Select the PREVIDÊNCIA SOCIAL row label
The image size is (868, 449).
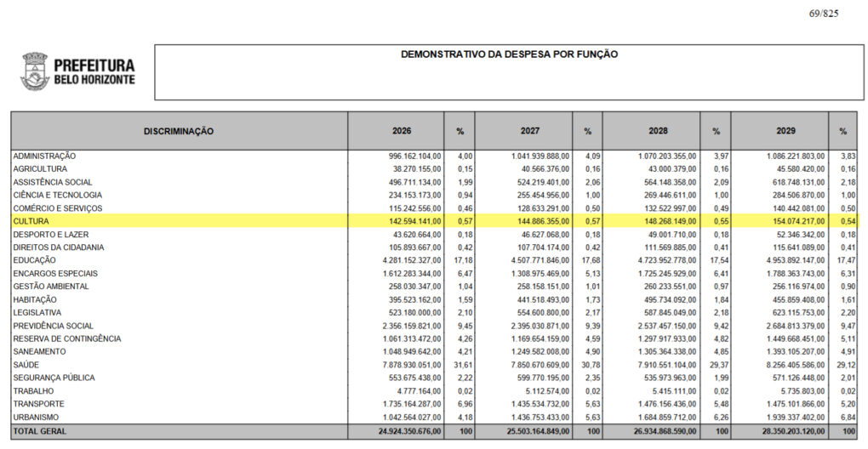(53, 326)
